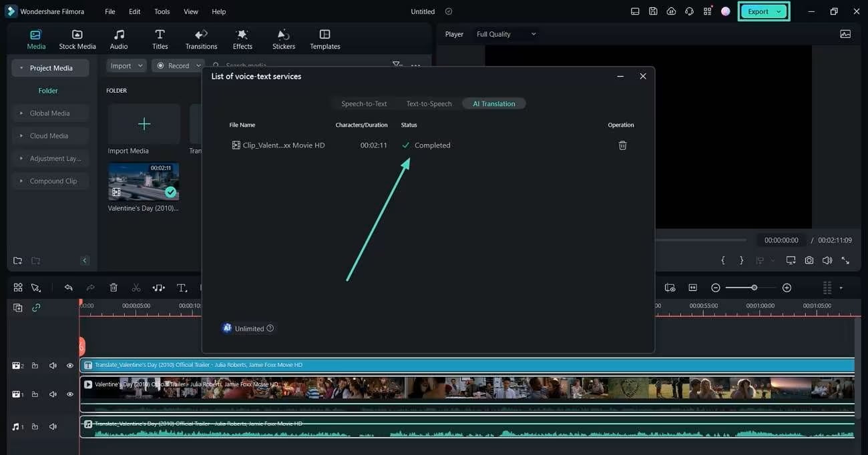
Task: Open the File menu
Action: tap(110, 11)
